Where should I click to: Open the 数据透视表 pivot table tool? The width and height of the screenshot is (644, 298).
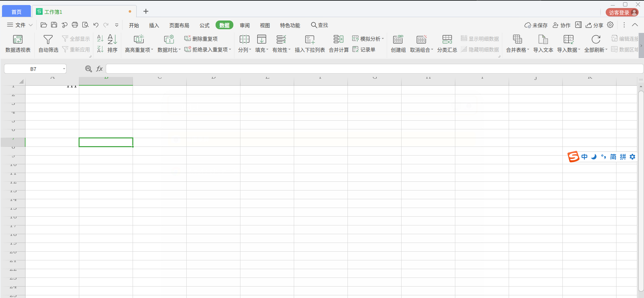pos(18,44)
